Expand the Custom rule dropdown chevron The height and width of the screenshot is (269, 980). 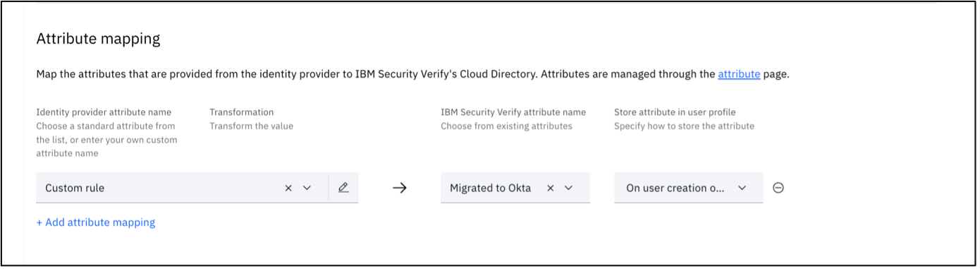307,188
